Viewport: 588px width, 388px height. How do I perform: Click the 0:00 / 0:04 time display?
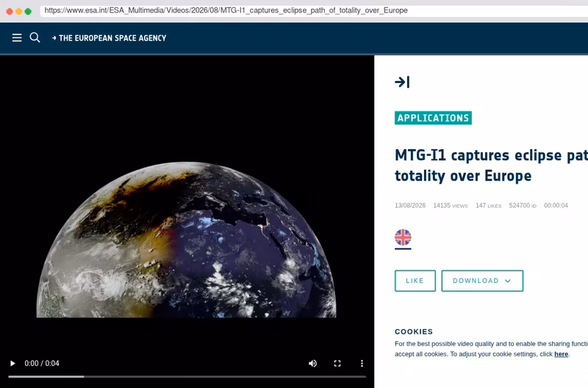coord(42,363)
